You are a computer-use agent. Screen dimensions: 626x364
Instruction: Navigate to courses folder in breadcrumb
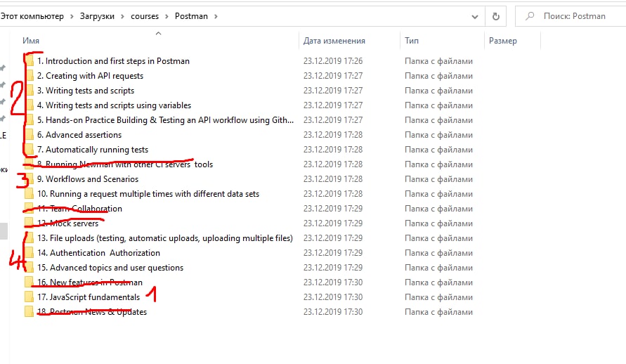click(145, 16)
